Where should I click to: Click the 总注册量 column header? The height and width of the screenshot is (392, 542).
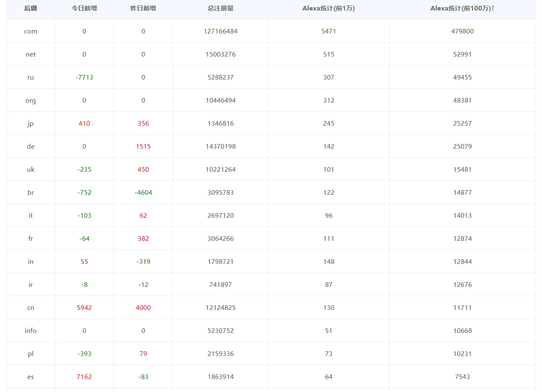coord(220,8)
